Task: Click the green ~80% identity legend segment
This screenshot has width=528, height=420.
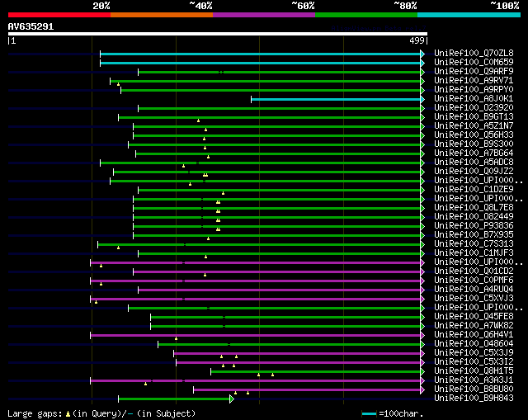Action: point(366,15)
